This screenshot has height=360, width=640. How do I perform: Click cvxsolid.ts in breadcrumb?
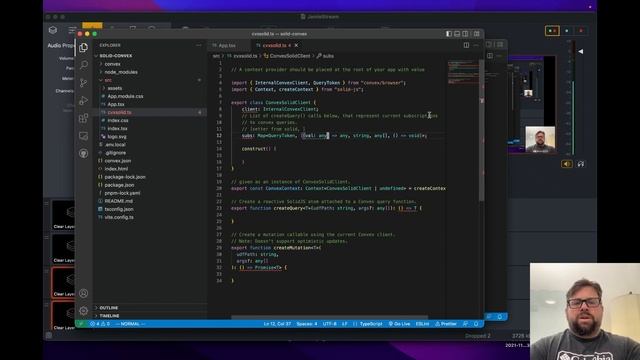coord(245,56)
